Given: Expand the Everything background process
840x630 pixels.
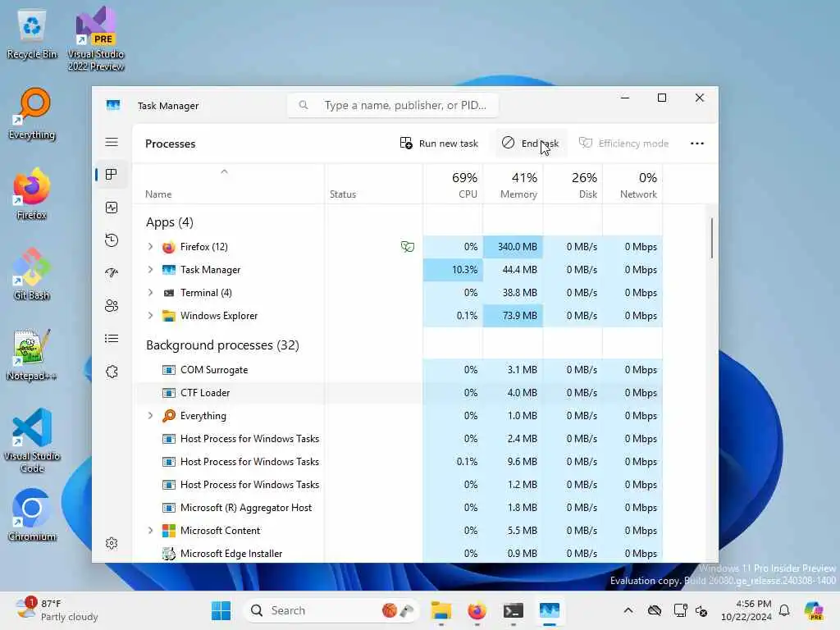Looking at the screenshot, I should [x=151, y=416].
